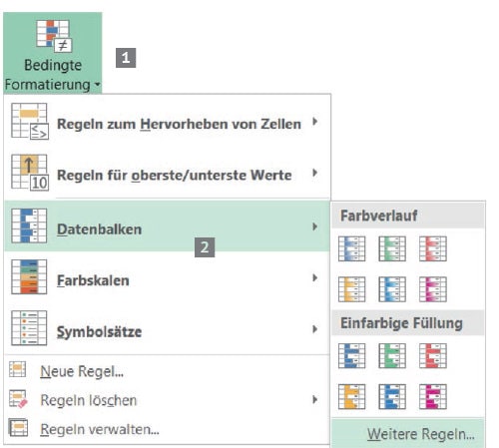Expand Regeln für oberste/unterste Werte submenu
The height and width of the screenshot is (448, 499).
(167, 174)
